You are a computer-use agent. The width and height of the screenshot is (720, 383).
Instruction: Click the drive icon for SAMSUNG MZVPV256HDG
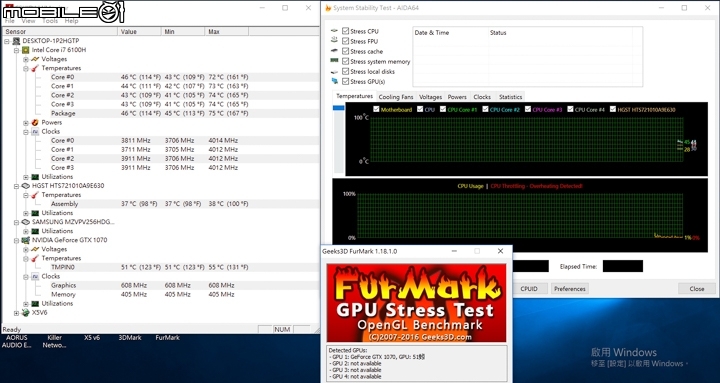(26, 222)
